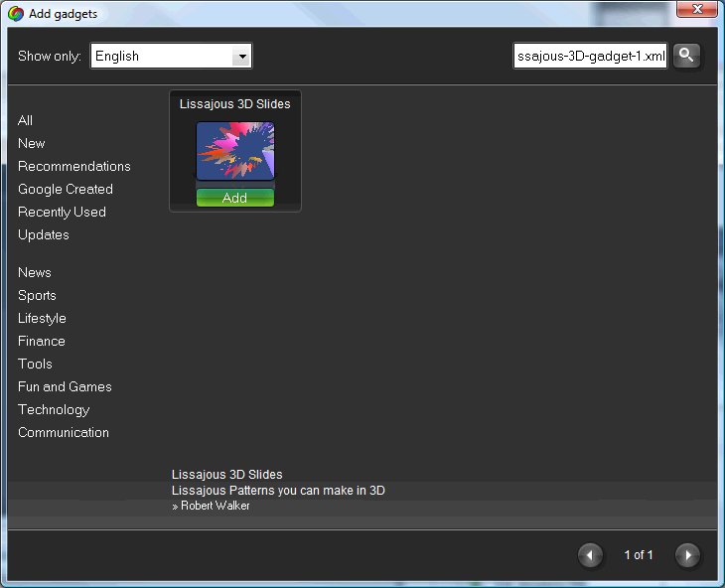Close the Add gadgets window
This screenshot has height=588, width=725.
coord(697,9)
